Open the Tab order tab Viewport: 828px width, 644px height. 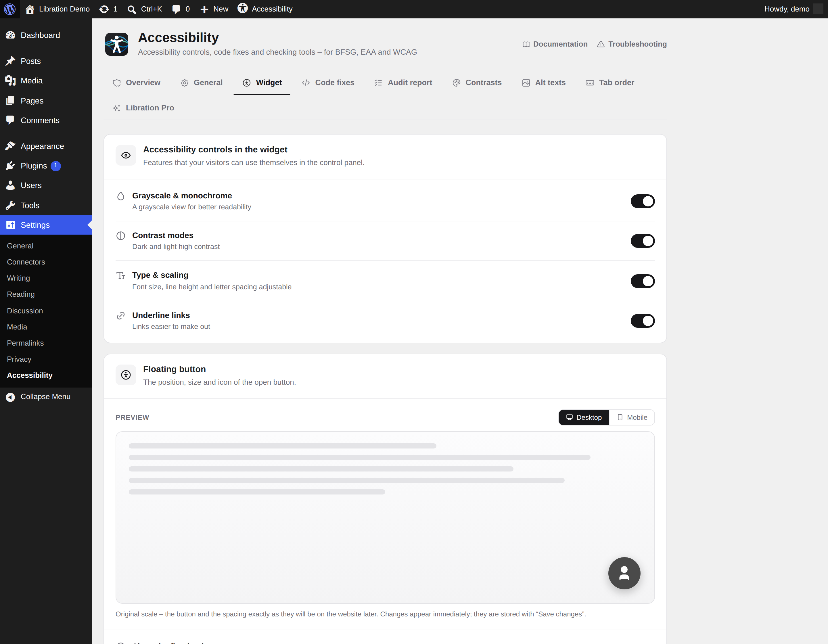(x=610, y=83)
